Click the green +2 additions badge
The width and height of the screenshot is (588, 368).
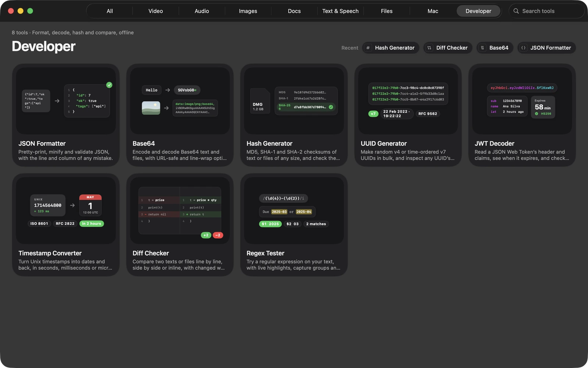206,235
